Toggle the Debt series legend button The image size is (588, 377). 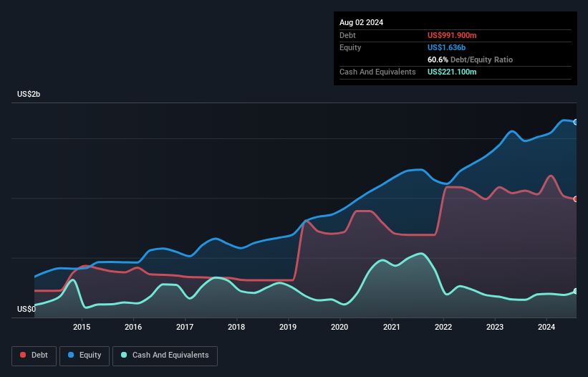click(34, 355)
